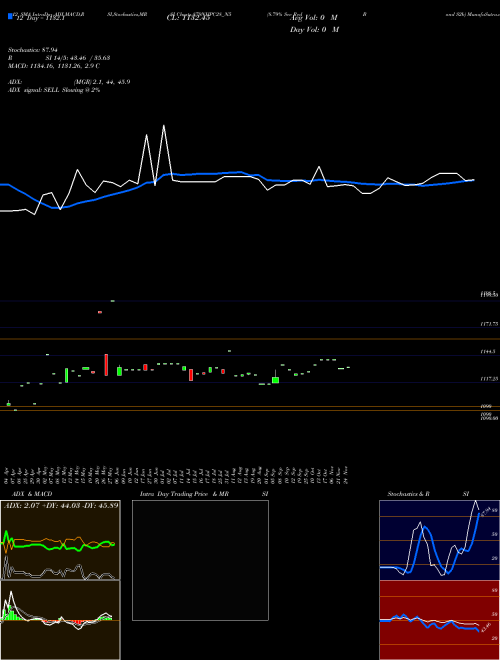
Task: Select the ADX '(MGR) 2.1, 44, 45.9' values
Action: click(x=102, y=82)
